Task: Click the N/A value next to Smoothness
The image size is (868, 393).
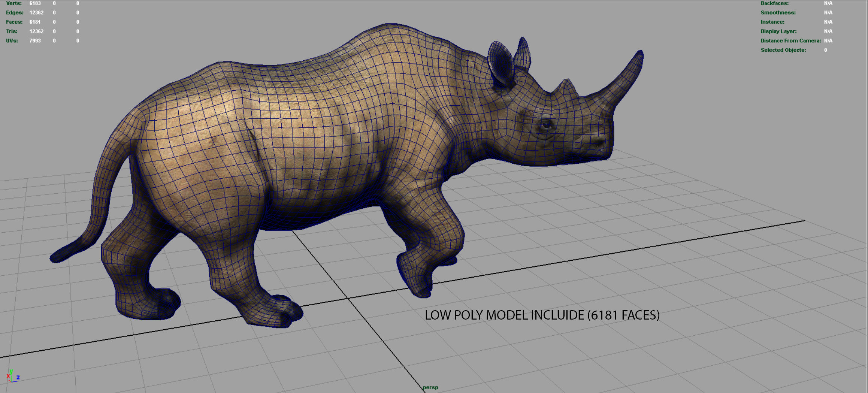Action: (828, 13)
